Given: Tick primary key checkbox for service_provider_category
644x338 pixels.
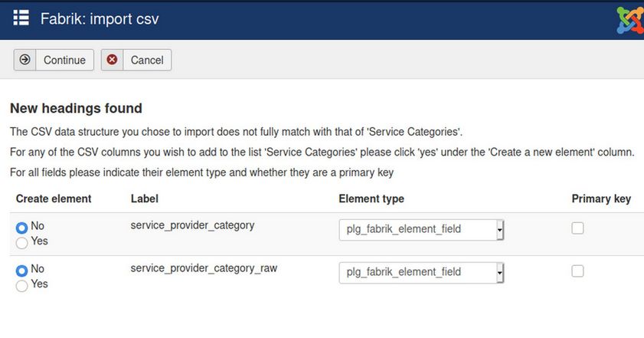Looking at the screenshot, I should pos(578,228).
